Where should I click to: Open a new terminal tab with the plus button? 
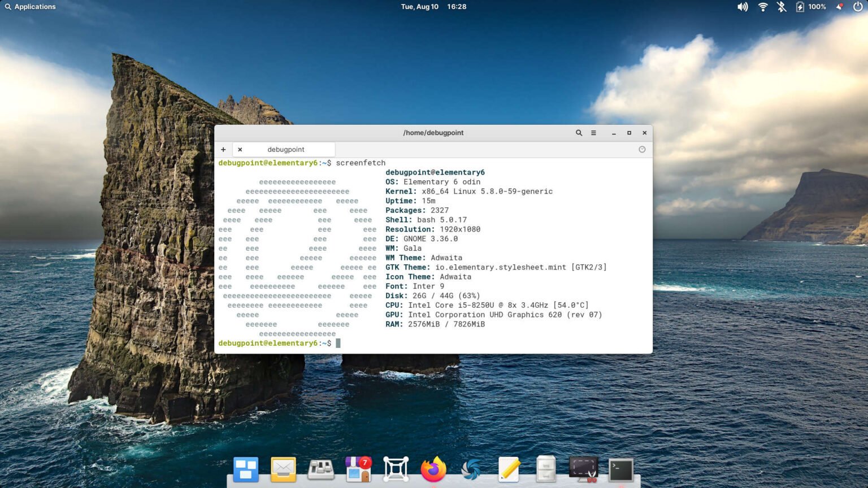pyautogui.click(x=223, y=149)
